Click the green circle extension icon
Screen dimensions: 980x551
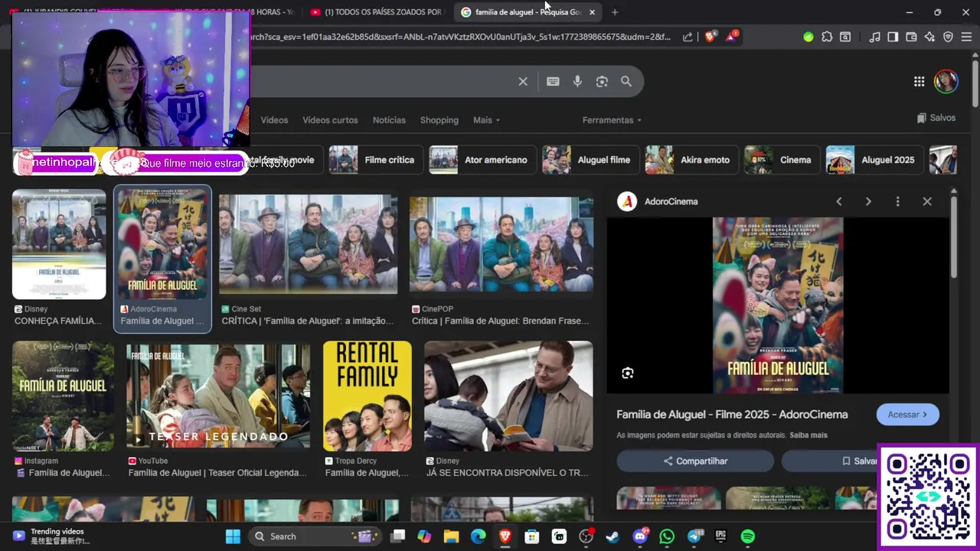pyautogui.click(x=808, y=37)
